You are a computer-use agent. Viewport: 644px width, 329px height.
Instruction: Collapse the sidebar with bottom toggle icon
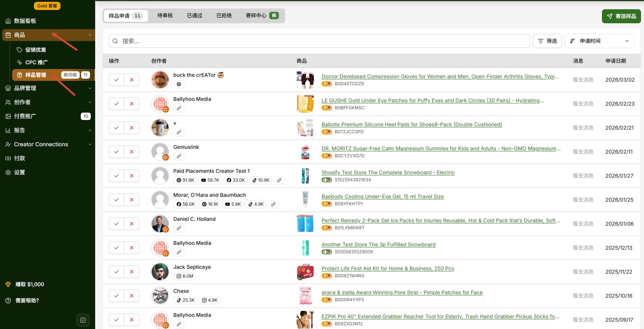(83, 320)
